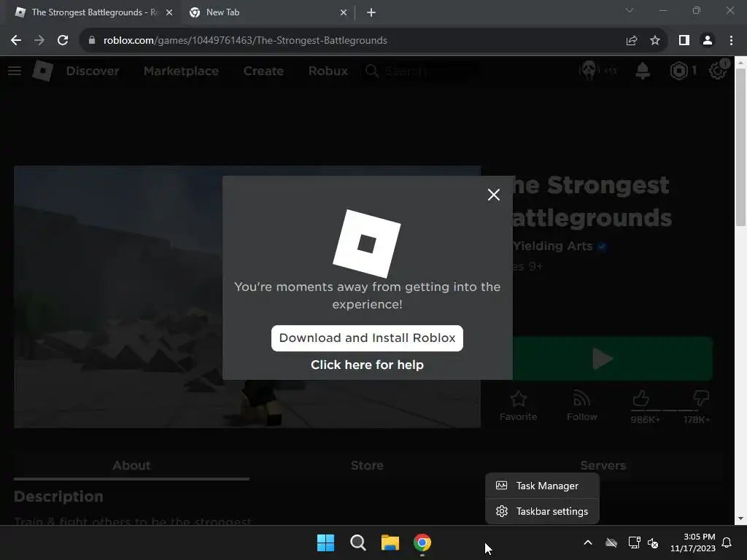
Task: Toggle the browser side panel
Action: [x=684, y=41]
